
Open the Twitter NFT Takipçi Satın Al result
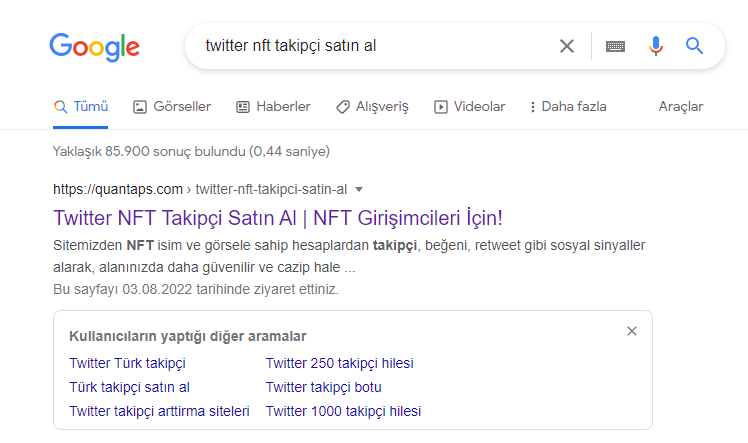tap(278, 218)
